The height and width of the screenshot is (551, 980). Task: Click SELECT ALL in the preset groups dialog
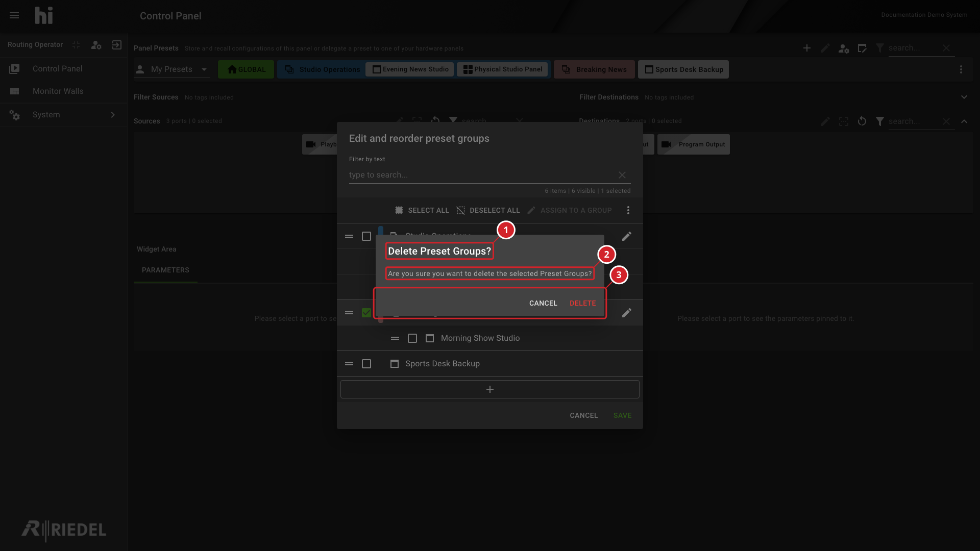point(422,210)
